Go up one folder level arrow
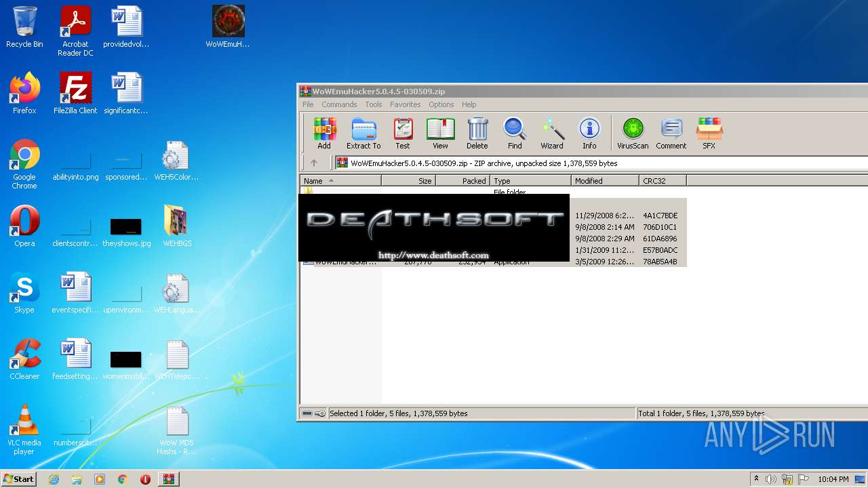Viewport: 868px width, 488px height. pos(314,163)
